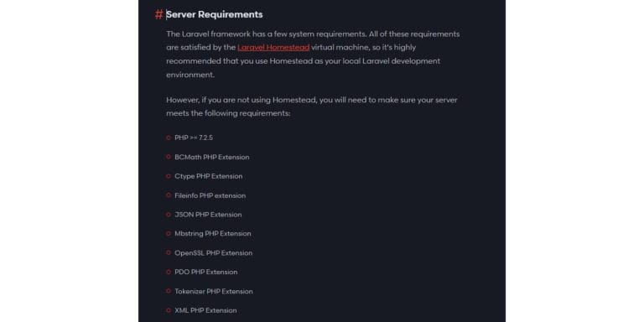Viewport: 644px width, 322px height.
Task: Open the Laravel Homestead link
Action: click(273, 48)
